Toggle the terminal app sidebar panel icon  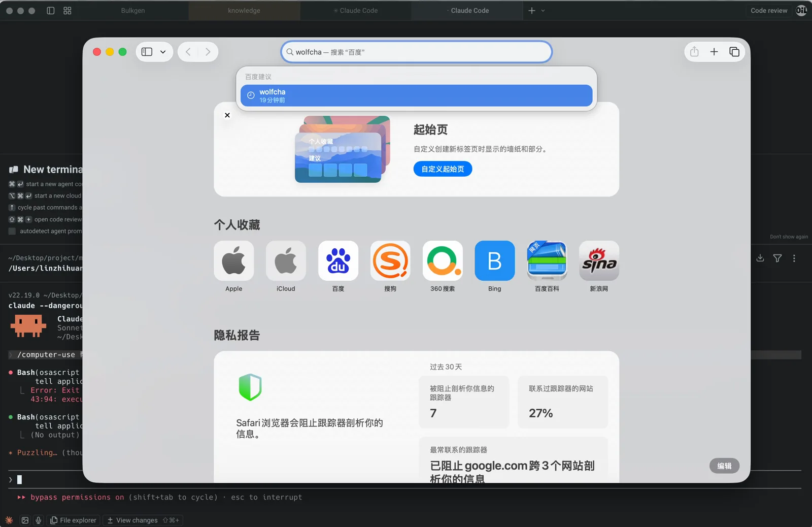(x=51, y=10)
